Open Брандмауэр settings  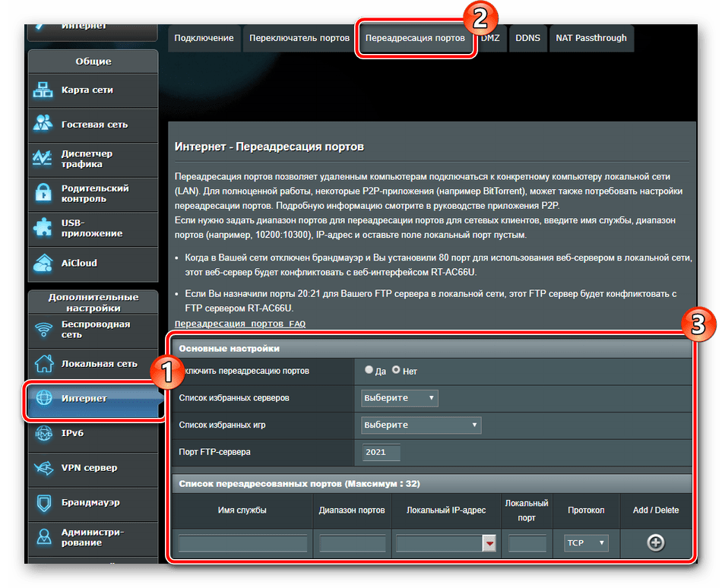[93, 504]
